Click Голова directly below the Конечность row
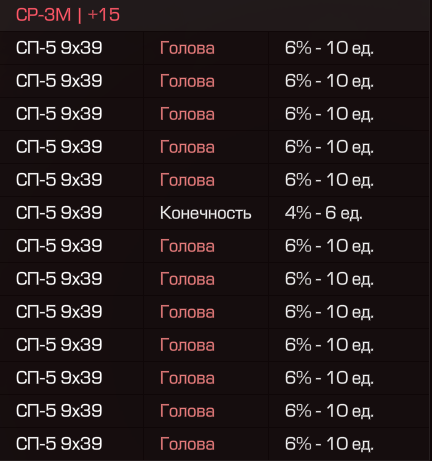Image resolution: width=432 pixels, height=461 pixels. (x=187, y=246)
